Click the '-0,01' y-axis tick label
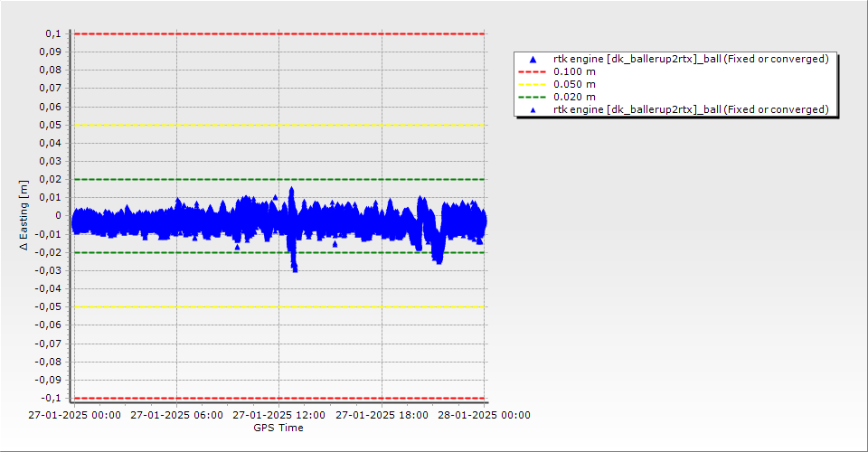This screenshot has height=452, width=868. pyautogui.click(x=48, y=234)
